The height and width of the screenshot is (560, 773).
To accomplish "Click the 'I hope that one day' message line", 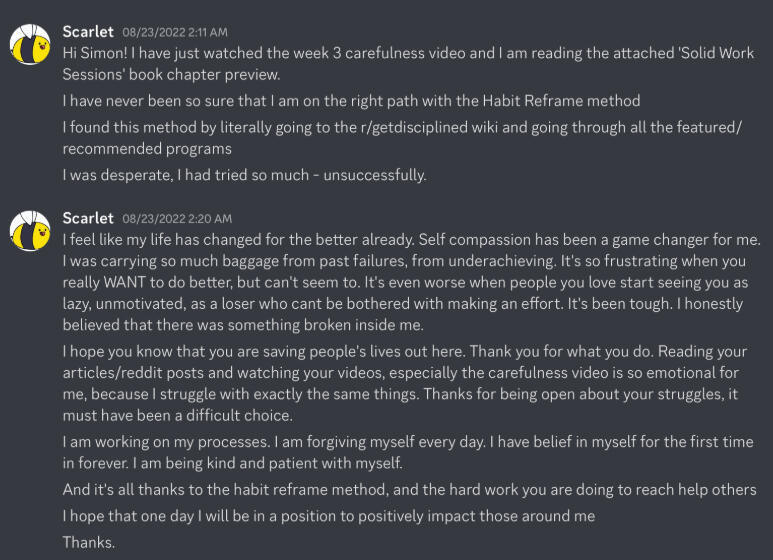I will (328, 516).
